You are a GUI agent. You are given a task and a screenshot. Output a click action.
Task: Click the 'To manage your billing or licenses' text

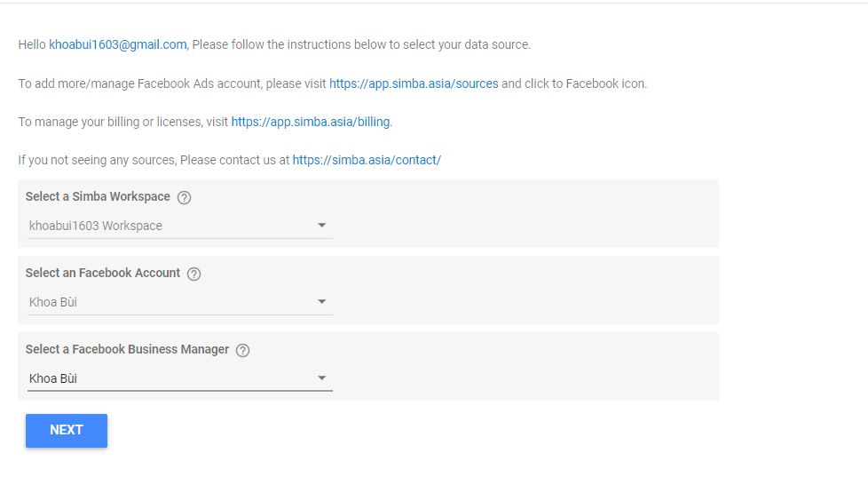(x=122, y=122)
